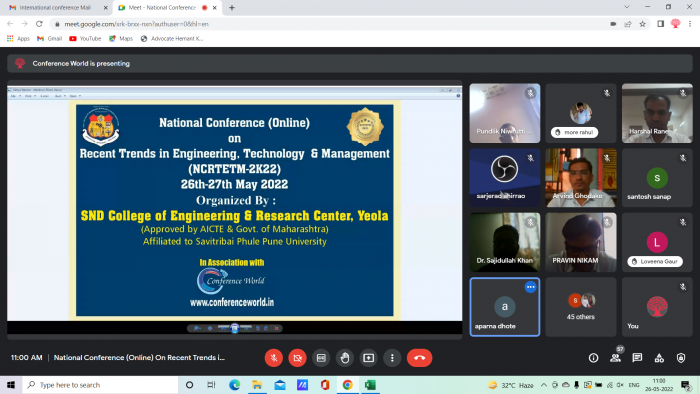The image size is (700, 394).
Task: Open Host controls shield icon
Action: (x=681, y=358)
